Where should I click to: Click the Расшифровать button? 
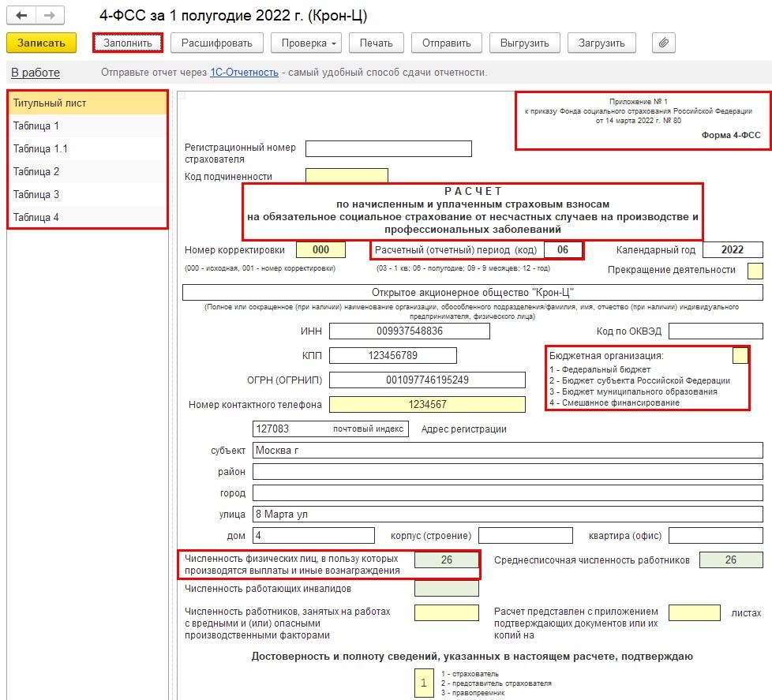(x=217, y=43)
